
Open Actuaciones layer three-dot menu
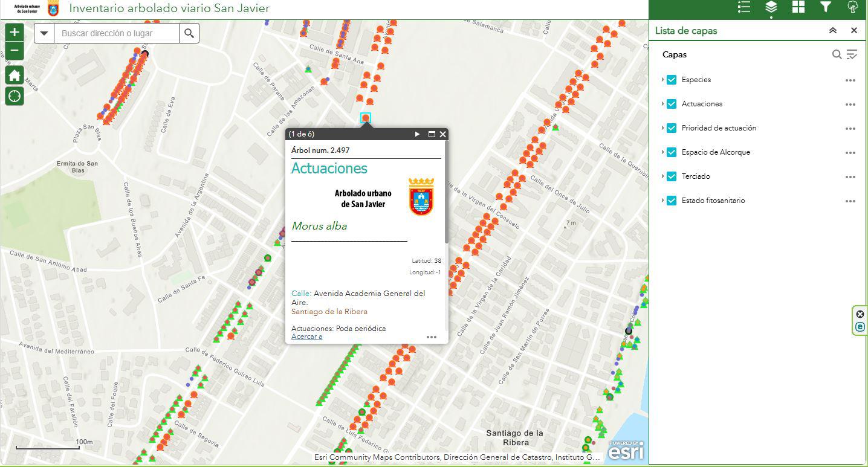pos(850,105)
